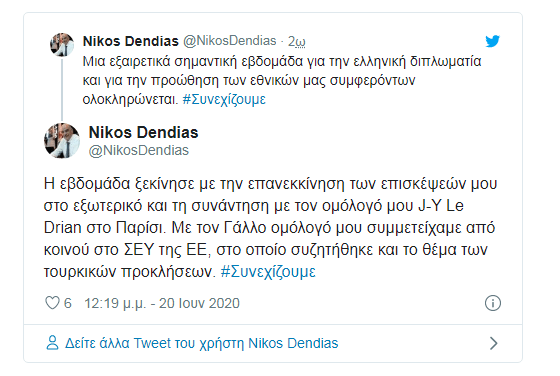Expand the chevron arrow at card bottom
This screenshot has width=560, height=376.
click(x=494, y=343)
